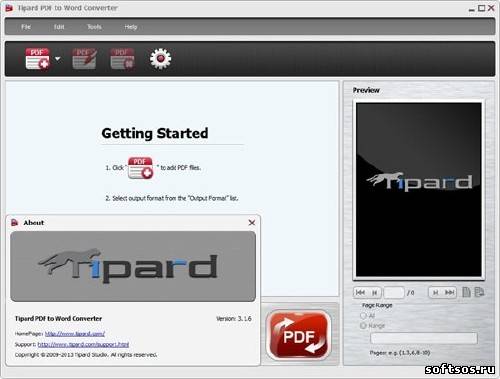
Task: Expand the Add PDF dropdown arrow
Action: [x=58, y=59]
